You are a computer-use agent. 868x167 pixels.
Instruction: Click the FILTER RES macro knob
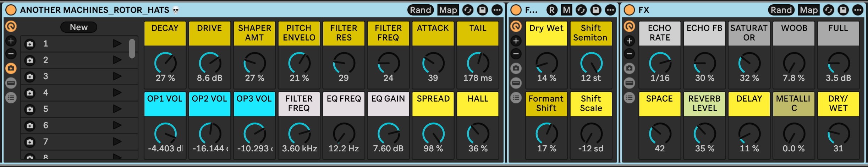click(344, 63)
